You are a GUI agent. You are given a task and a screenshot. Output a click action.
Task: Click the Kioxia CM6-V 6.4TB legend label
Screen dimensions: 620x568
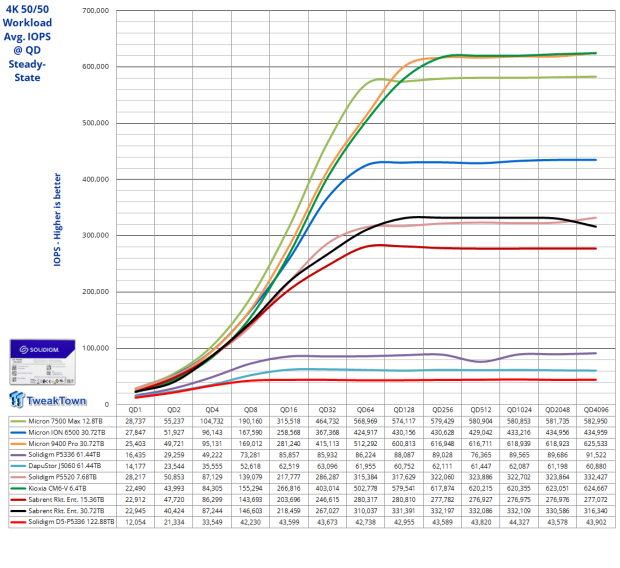coord(57,488)
